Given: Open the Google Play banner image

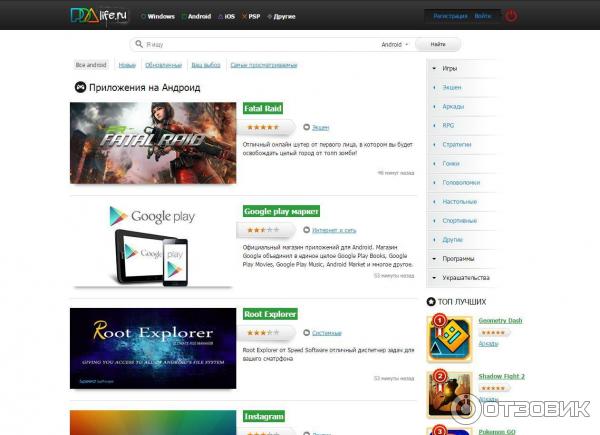Looking at the screenshot, I should [x=153, y=245].
